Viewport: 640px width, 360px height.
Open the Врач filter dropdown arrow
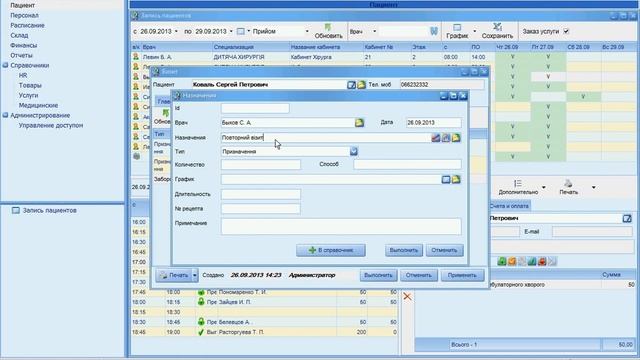click(374, 31)
